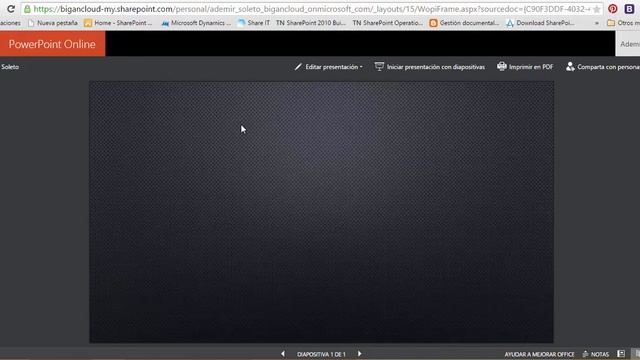Open the TN SharePoint Operatio... bookmark
640x360 pixels.
point(387,23)
